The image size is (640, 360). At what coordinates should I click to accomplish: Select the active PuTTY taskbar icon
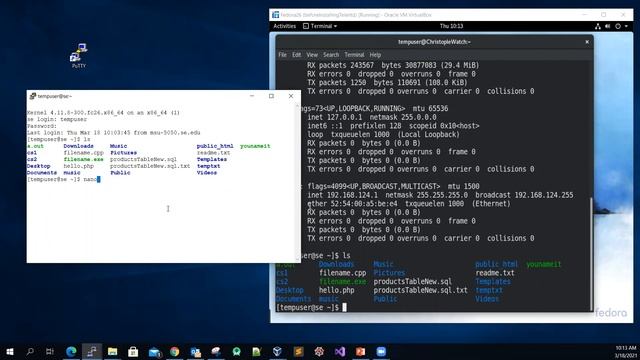[92, 351]
